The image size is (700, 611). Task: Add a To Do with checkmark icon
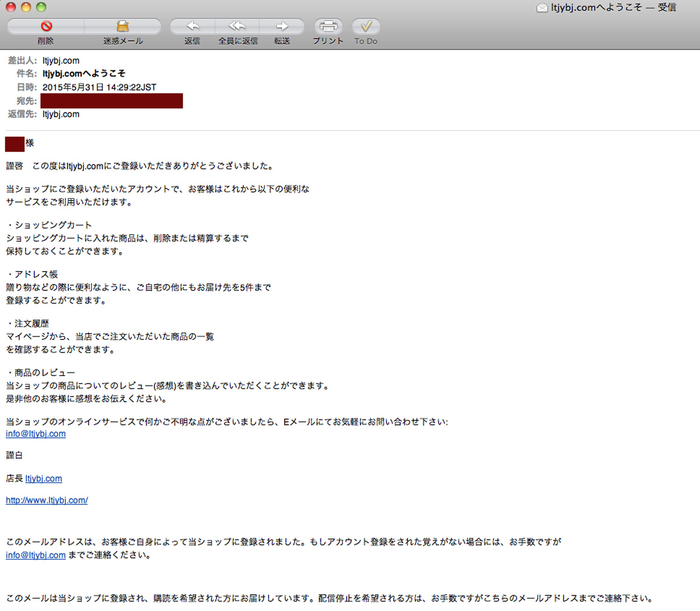(366, 26)
